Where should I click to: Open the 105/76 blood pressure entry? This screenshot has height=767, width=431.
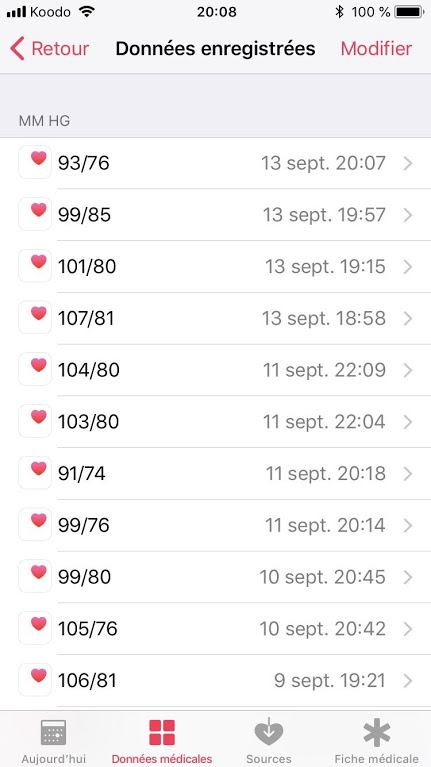[215, 629]
